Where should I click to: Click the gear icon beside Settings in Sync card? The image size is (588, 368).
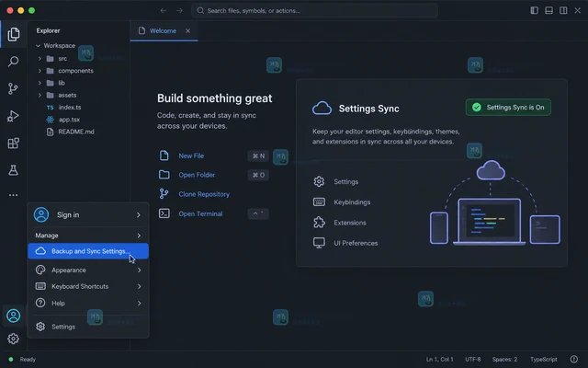point(319,181)
